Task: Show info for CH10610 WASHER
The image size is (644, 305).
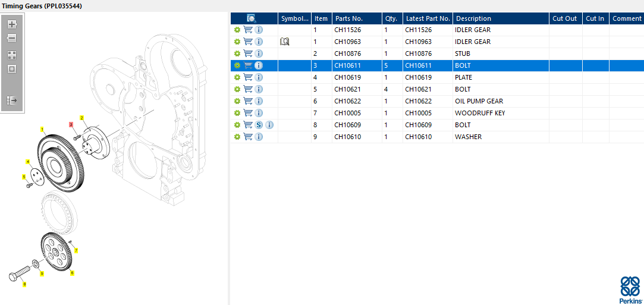Action: click(258, 137)
